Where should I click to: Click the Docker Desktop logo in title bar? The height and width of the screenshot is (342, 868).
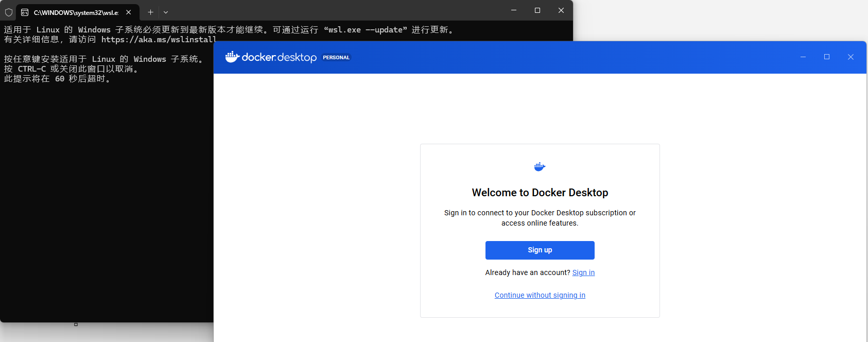point(271,57)
